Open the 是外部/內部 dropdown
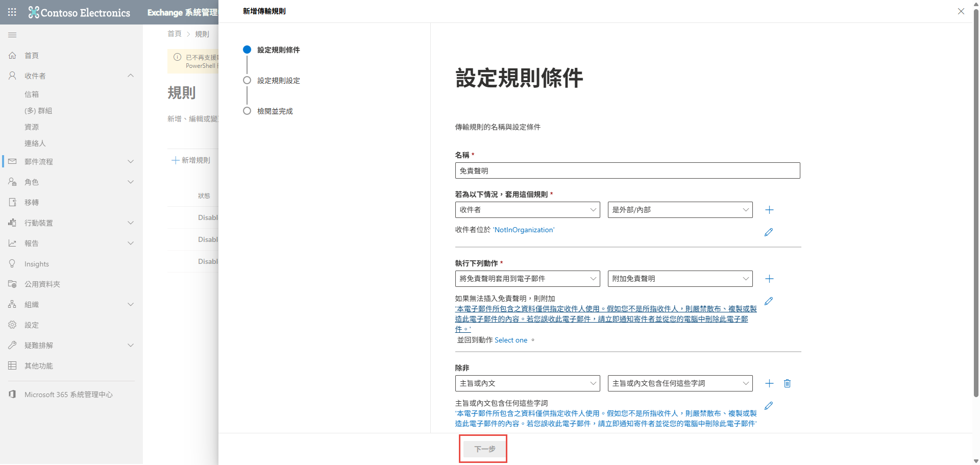 click(x=680, y=210)
